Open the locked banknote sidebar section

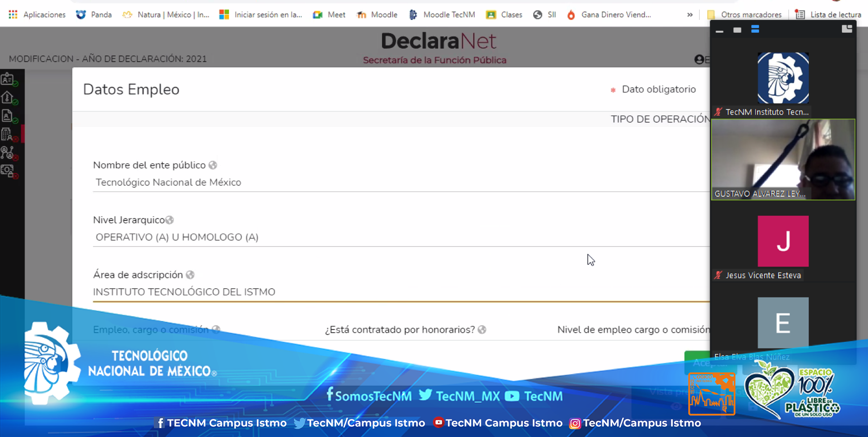(x=8, y=171)
